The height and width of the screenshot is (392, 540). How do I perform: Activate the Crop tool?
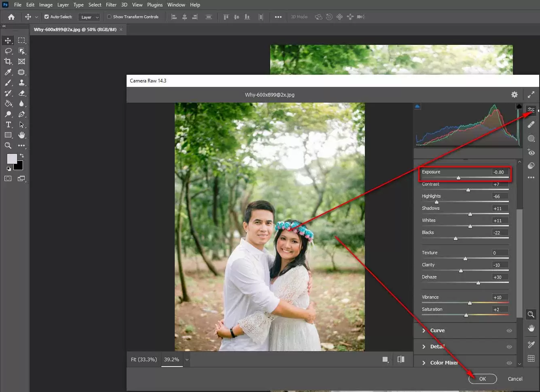(8, 61)
